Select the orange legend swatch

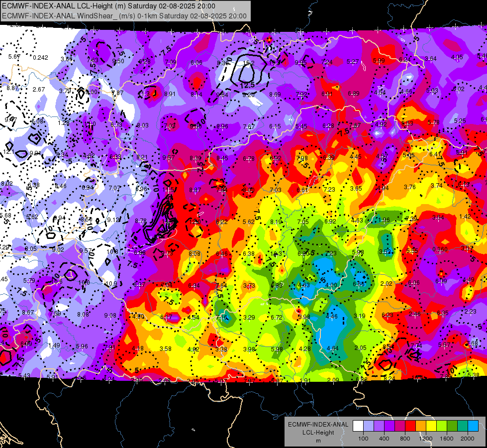pos(421,426)
